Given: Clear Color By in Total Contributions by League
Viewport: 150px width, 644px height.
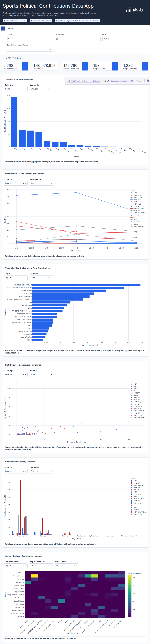Looking at the screenshot, I should tap(24, 89).
